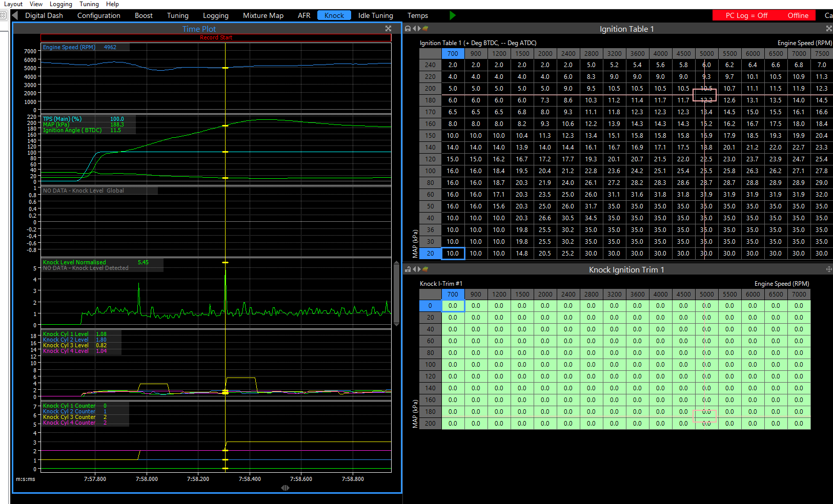Click the unlock icon on Knock Ignition Trim 1
The image size is (833, 504).
(x=408, y=269)
